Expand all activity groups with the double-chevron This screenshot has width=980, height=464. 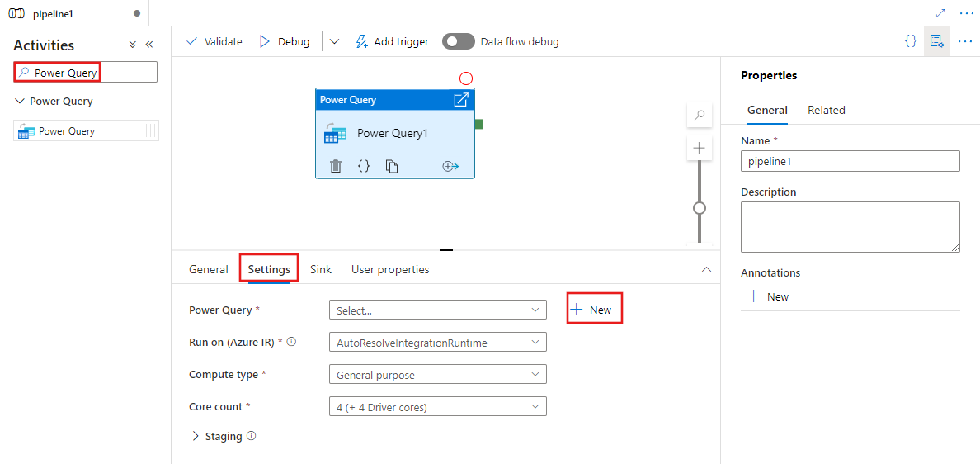(133, 45)
